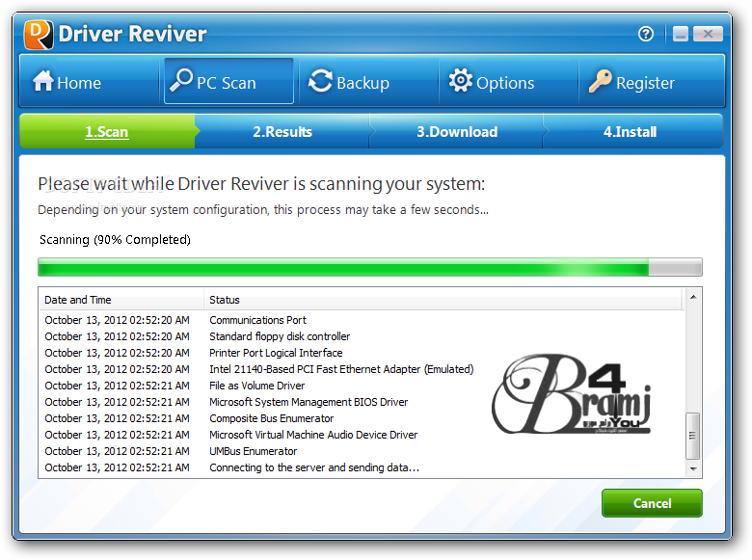Open the Backup tab label
The image size is (752, 560).
click(363, 83)
